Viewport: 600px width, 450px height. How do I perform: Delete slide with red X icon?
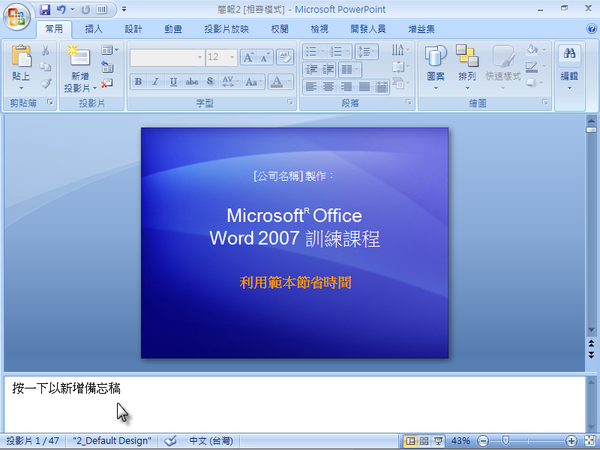coord(107,83)
